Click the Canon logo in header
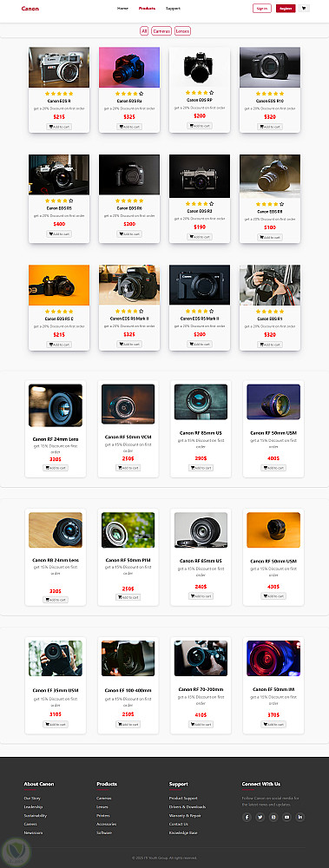This screenshot has height=868, width=329. click(x=30, y=9)
